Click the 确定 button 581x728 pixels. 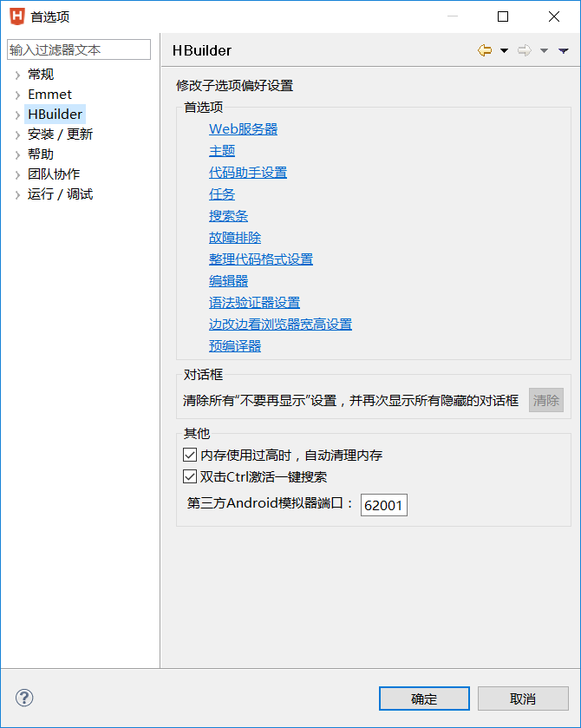tap(424, 698)
